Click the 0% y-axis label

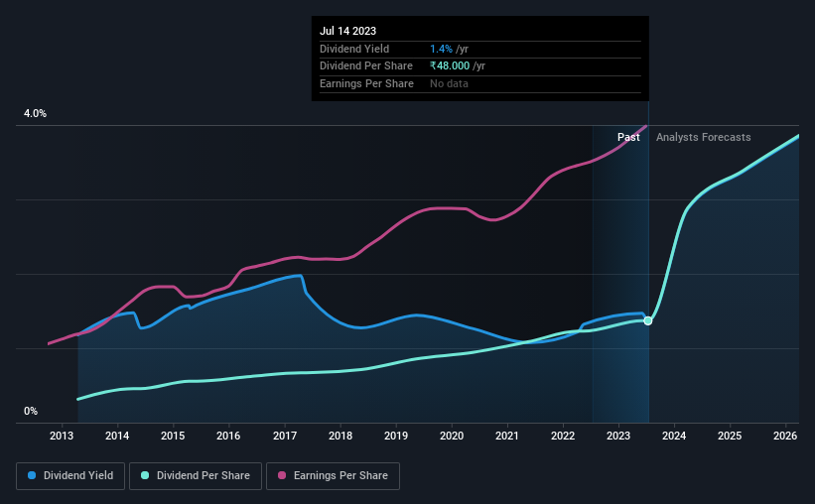[x=31, y=411]
